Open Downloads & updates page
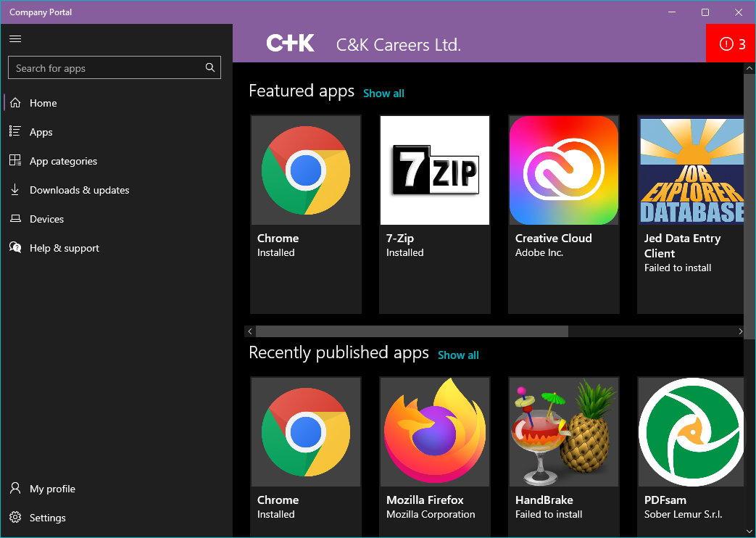Viewport: 756px width, 538px height. tap(80, 190)
